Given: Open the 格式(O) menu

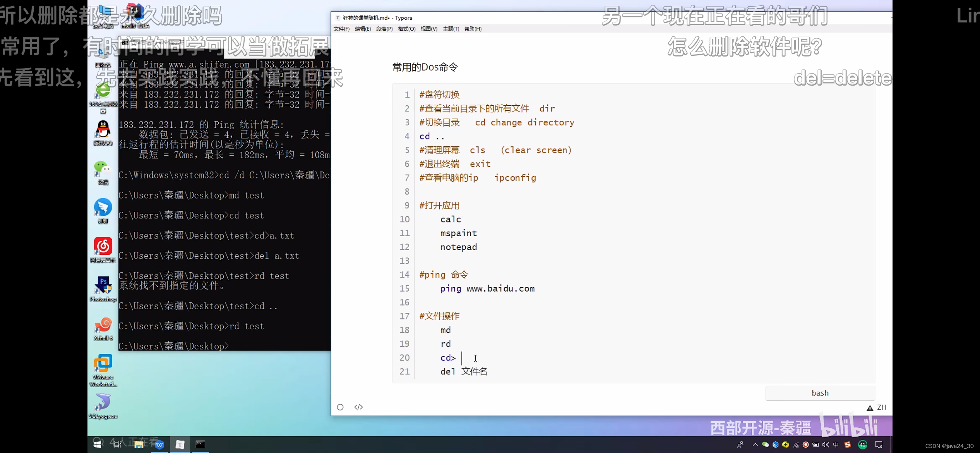Looking at the screenshot, I should click(x=406, y=29).
